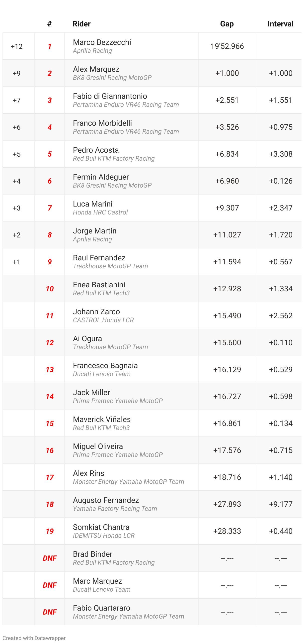Click Alex Marquez rider row
The height and width of the screenshot is (644, 304).
pos(152,73)
